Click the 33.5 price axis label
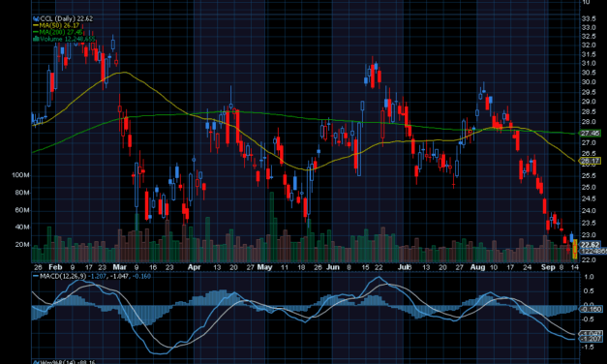 [589, 18]
